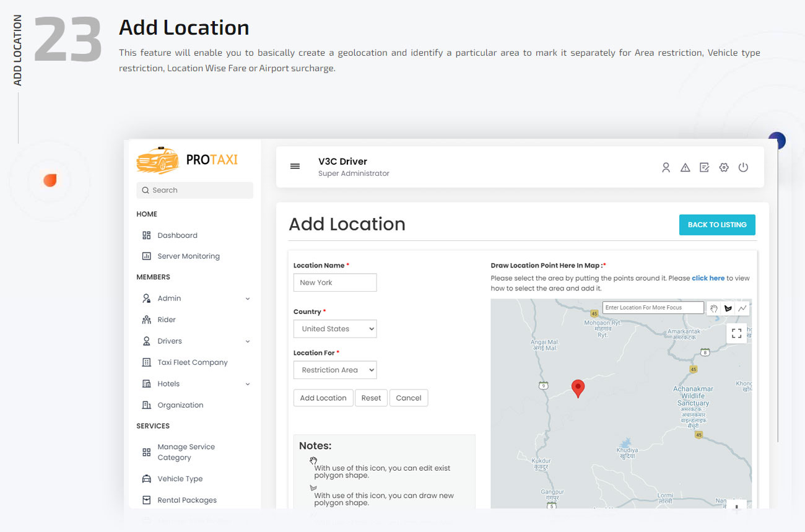Select the polygon draw tool on map

click(728, 307)
